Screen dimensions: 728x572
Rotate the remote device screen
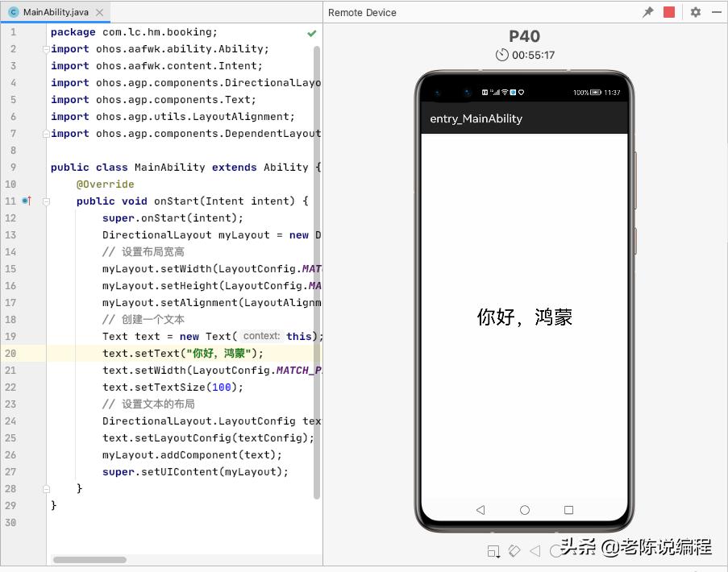tap(514, 551)
